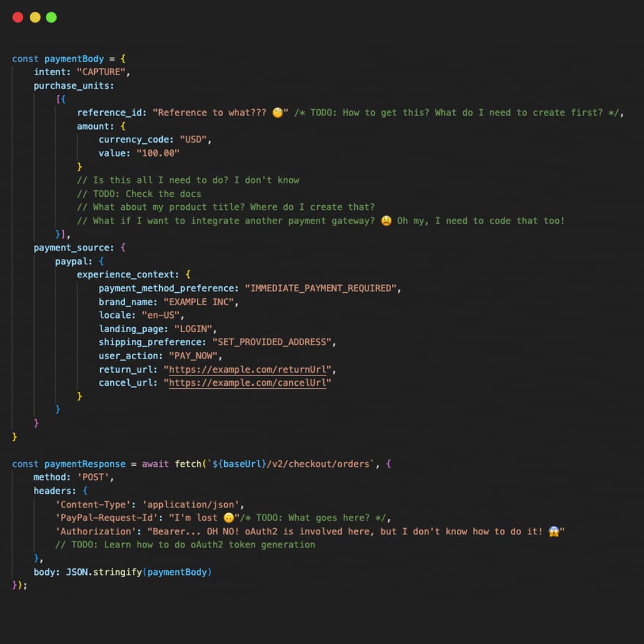Open the example.com/cancelUrl link
This screenshot has height=644, width=644.
pos(247,383)
